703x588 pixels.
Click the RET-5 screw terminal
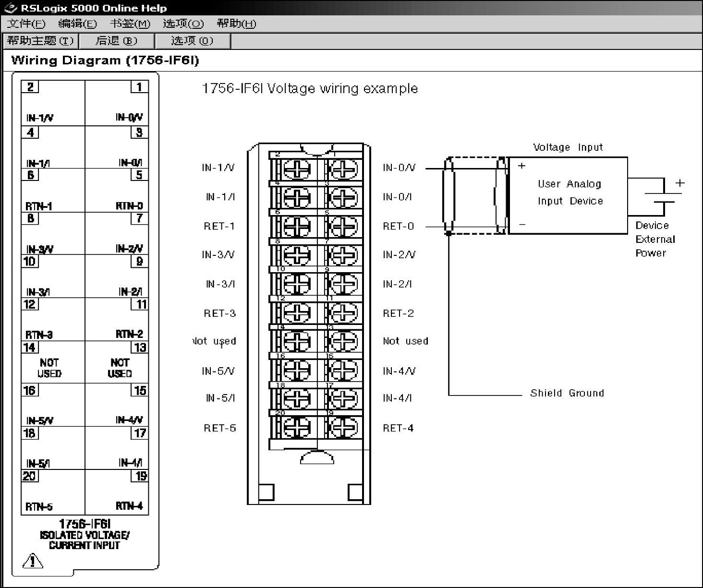click(x=297, y=427)
